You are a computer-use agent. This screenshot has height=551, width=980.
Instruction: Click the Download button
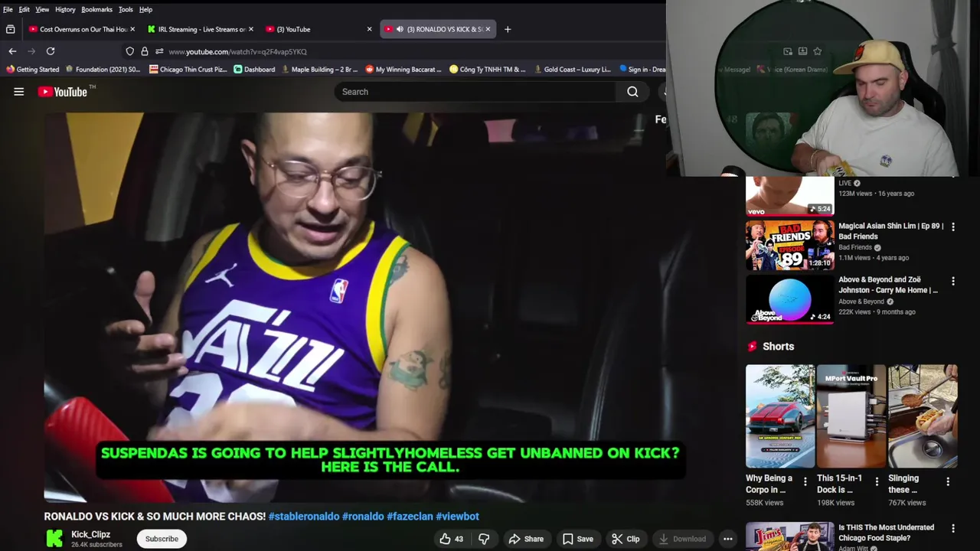[682, 539]
